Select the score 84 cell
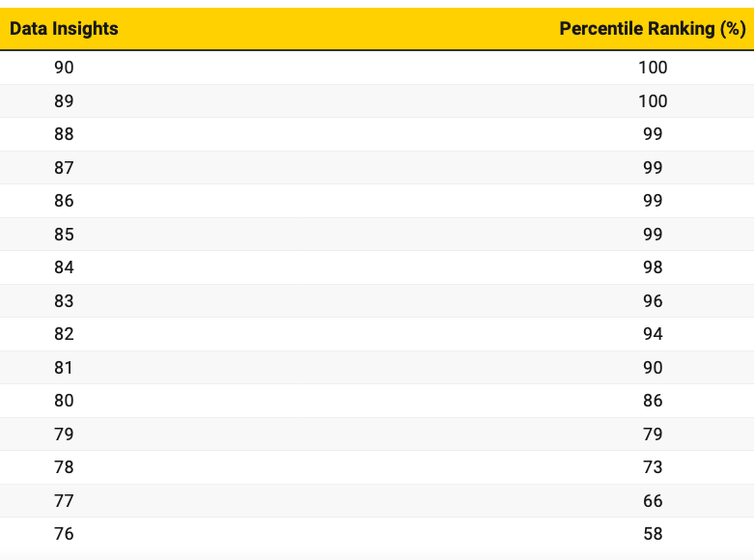 pos(64,267)
